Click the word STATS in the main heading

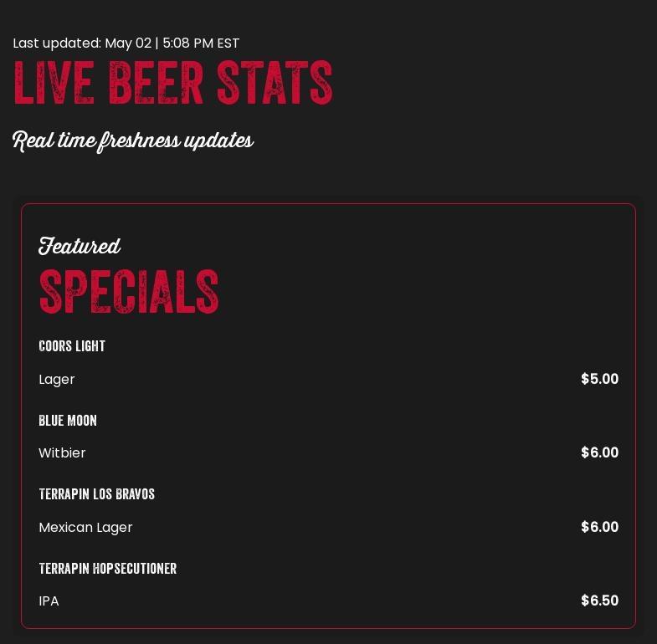pos(275,84)
